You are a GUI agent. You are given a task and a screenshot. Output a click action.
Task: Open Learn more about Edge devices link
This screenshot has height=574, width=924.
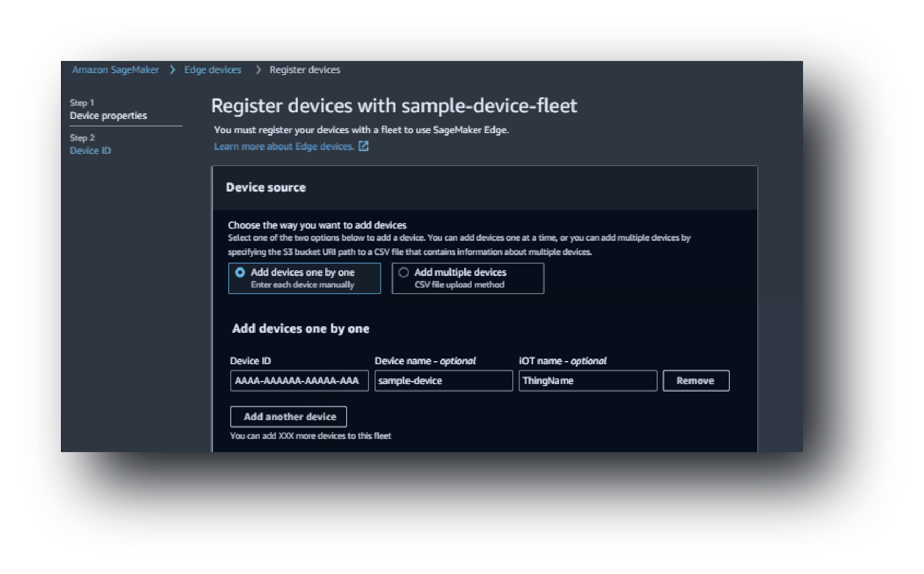(x=284, y=146)
